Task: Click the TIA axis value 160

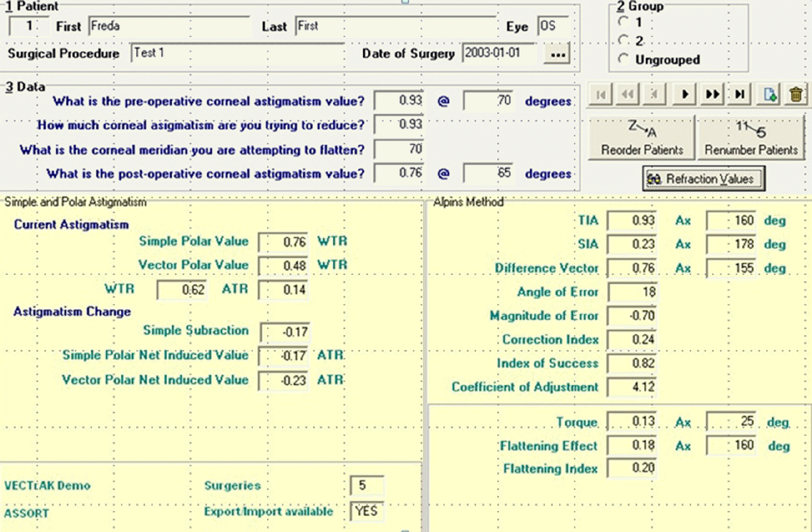Action: pos(731,220)
